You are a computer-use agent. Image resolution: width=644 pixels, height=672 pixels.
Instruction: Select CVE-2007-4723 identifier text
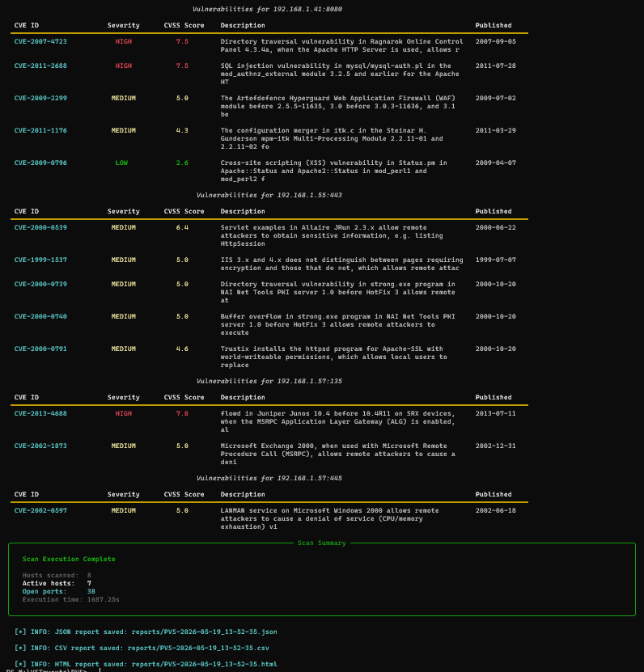tap(40, 41)
